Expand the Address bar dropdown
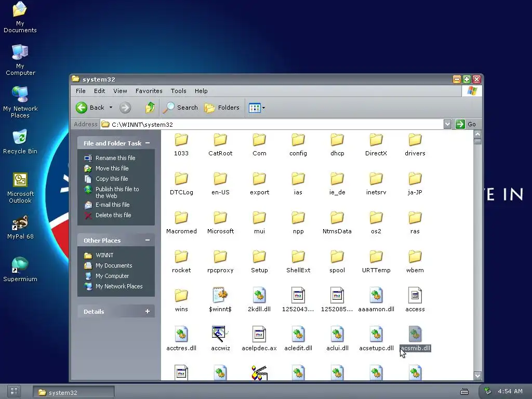 (x=447, y=124)
